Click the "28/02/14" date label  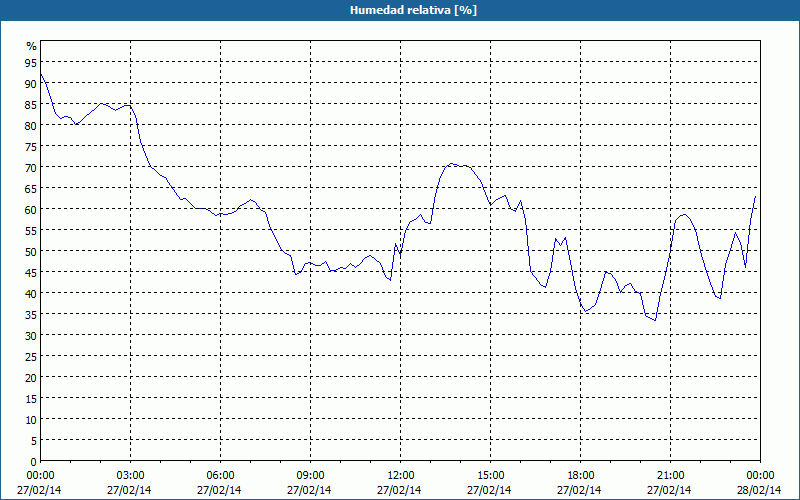759,490
